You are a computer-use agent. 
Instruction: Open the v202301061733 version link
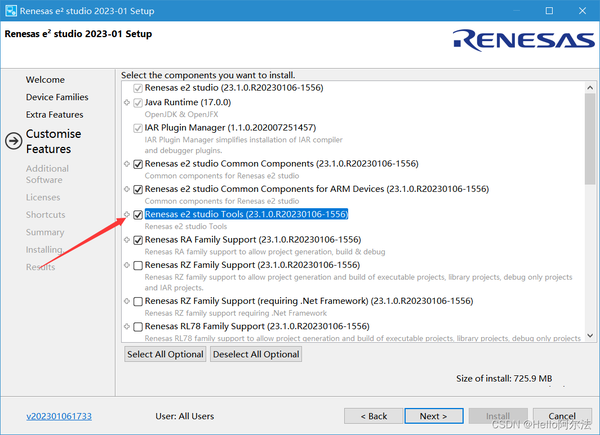coord(59,416)
